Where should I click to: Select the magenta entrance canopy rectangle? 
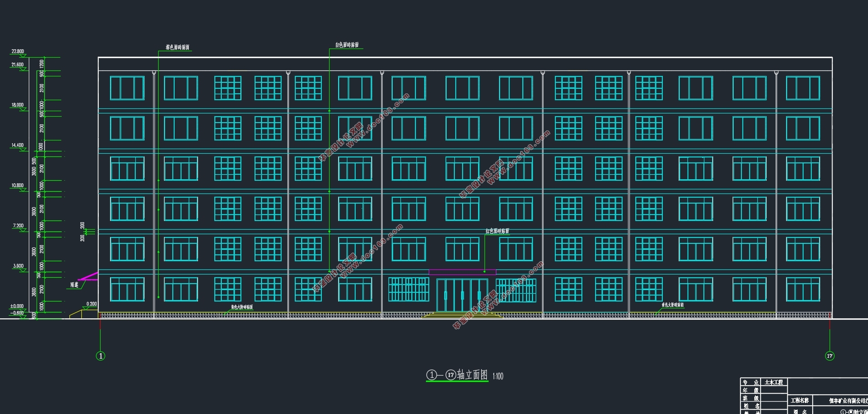pos(462,272)
